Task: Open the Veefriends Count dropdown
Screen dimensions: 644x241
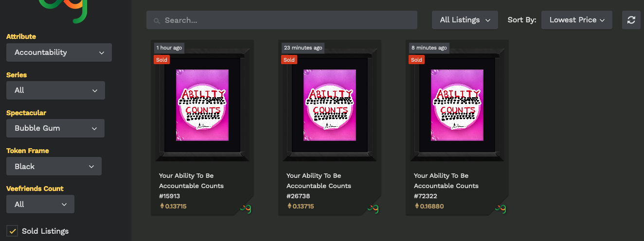Action: click(x=40, y=204)
